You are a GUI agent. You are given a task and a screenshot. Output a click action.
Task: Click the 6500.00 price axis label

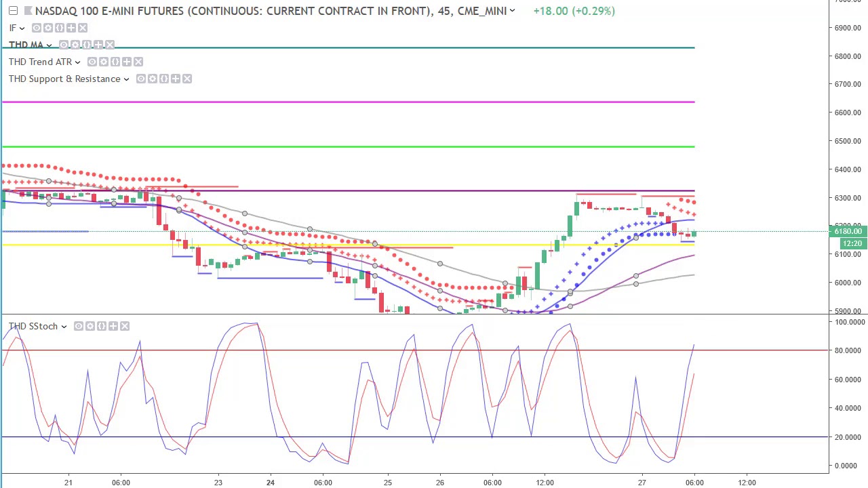click(x=848, y=141)
